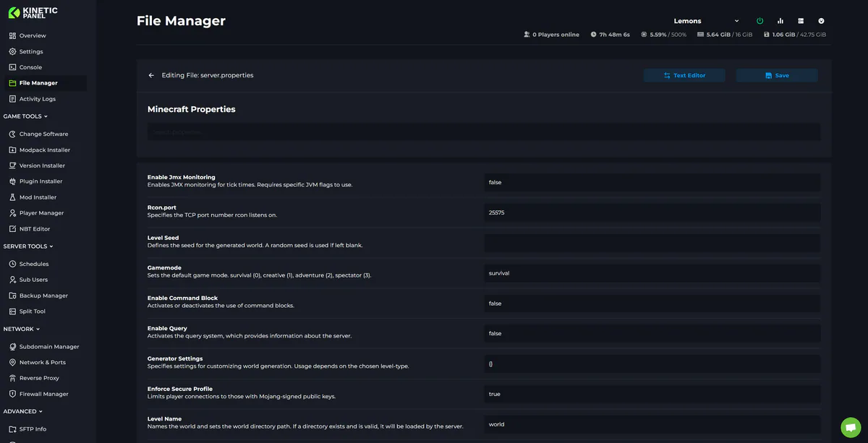
Task: Click the empty Level Seed field
Action: click(652, 243)
